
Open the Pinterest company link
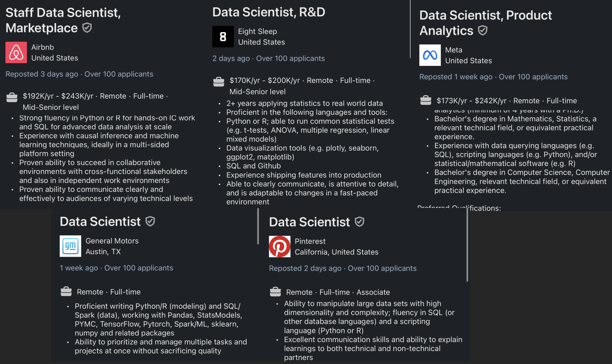(x=310, y=241)
